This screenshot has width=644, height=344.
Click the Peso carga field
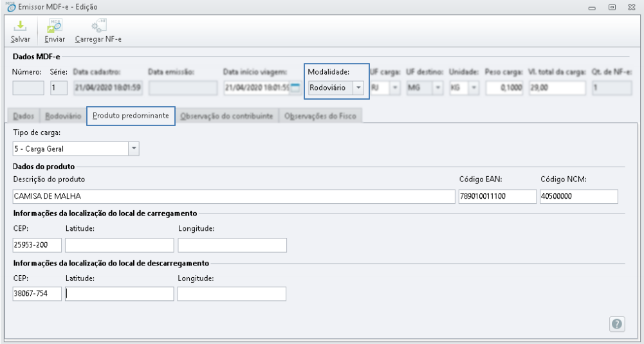(504, 88)
